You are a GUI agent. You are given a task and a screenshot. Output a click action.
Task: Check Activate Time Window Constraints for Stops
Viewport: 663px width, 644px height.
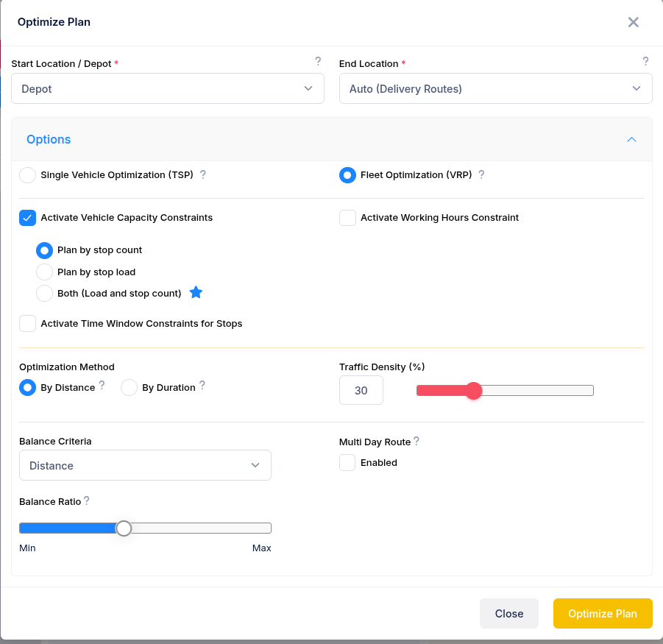point(28,324)
